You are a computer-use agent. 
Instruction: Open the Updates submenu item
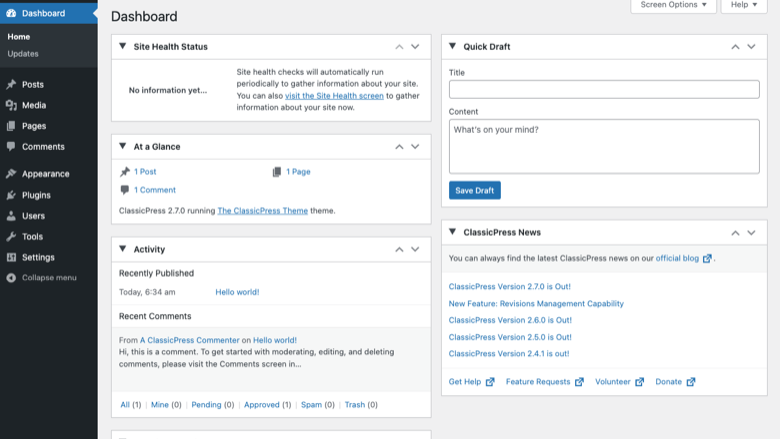pos(23,54)
